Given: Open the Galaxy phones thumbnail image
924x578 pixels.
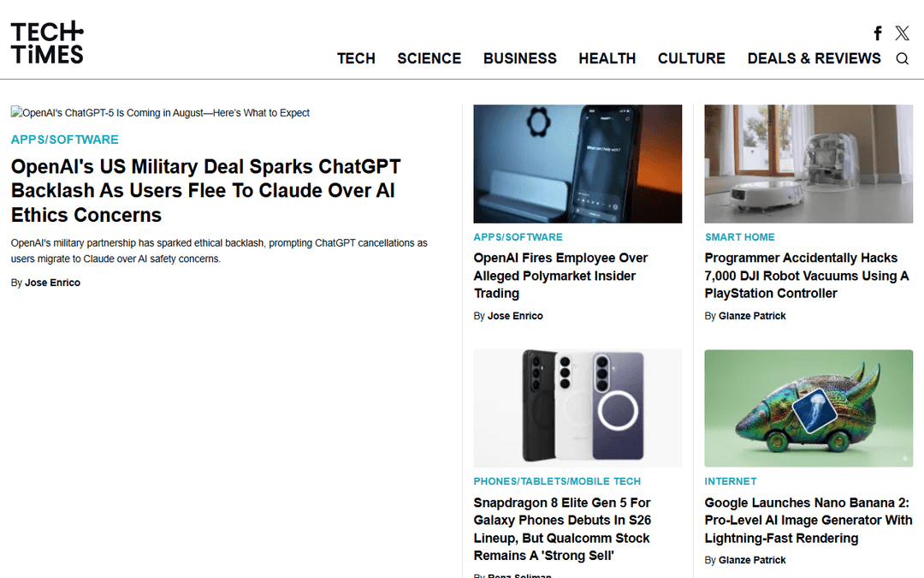Looking at the screenshot, I should point(577,408).
